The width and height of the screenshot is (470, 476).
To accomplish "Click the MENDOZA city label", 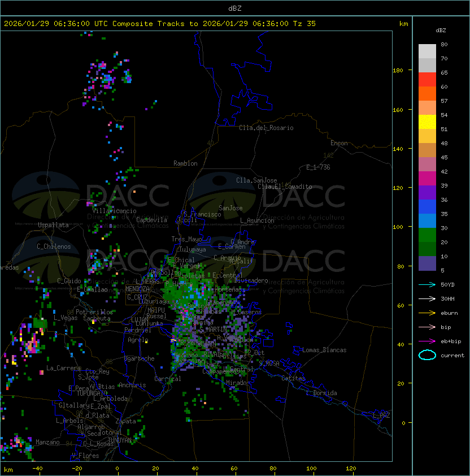I will click(x=137, y=289).
